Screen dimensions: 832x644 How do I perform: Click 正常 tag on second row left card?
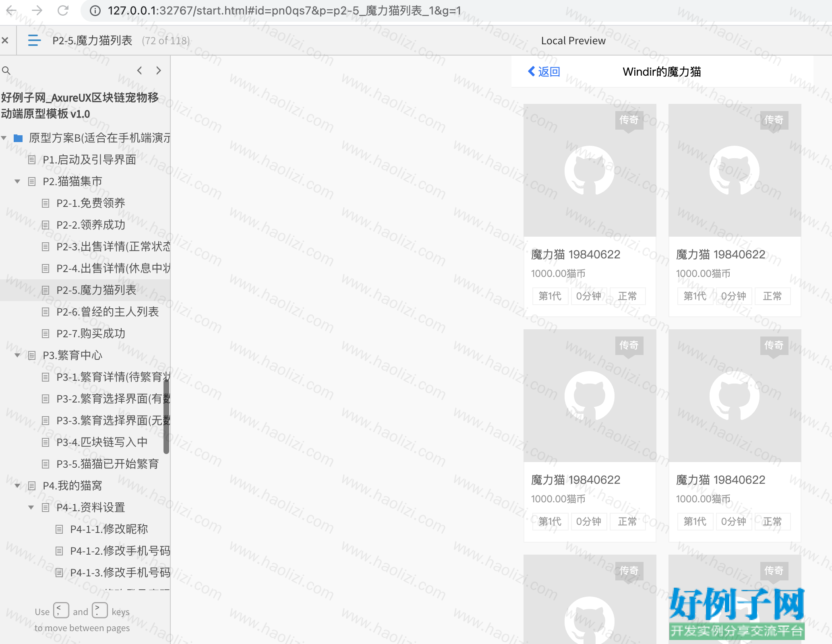pyautogui.click(x=627, y=522)
